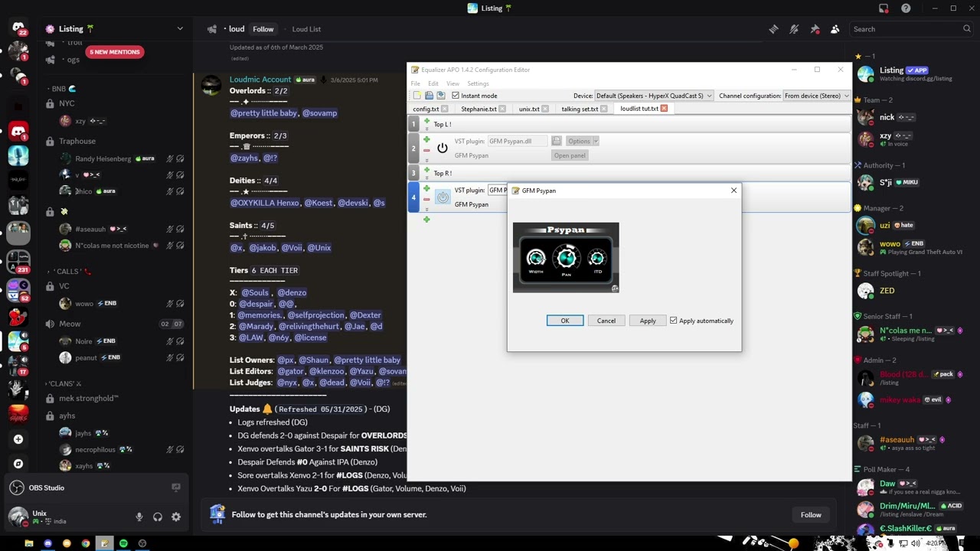Remove filter with red minus in row 2
The image size is (980, 551).
(426, 151)
